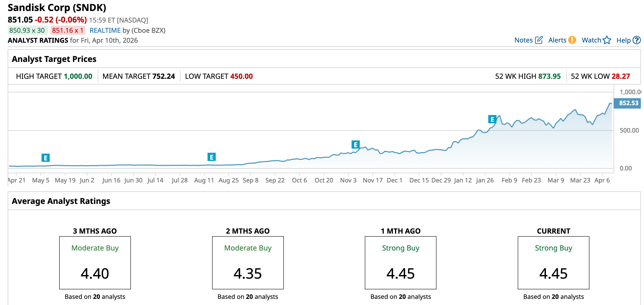
Task: Click the earnings E marker near Jan 26
Action: pos(492,119)
